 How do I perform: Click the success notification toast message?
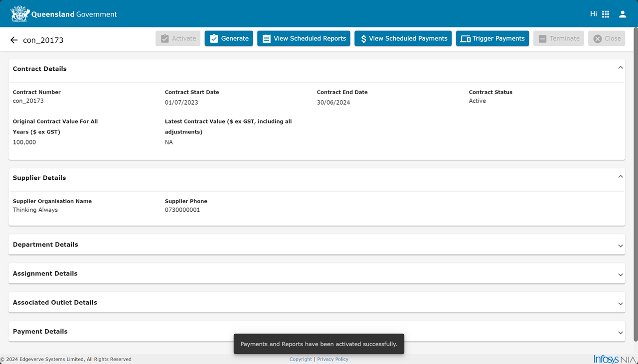tap(319, 344)
